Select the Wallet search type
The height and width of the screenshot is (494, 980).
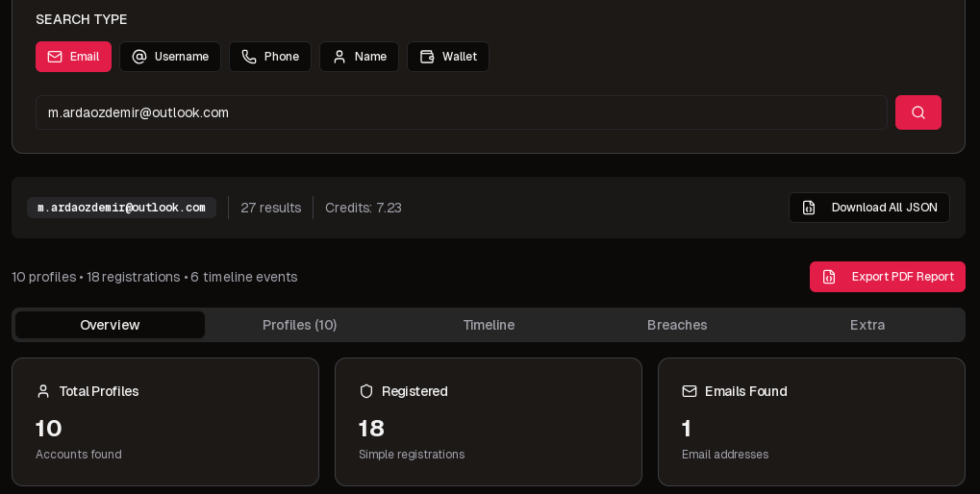point(448,57)
